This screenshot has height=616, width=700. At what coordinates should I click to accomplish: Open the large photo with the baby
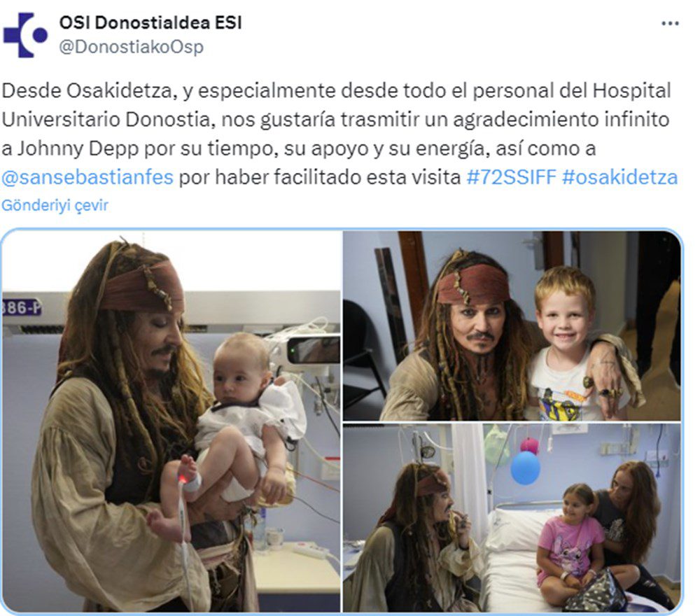(171, 421)
